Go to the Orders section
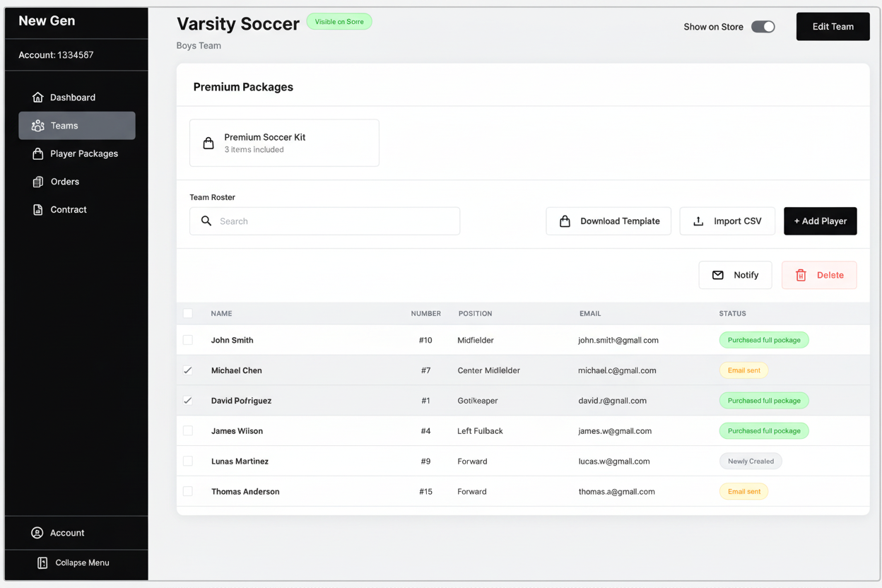This screenshot has height=588, width=882. pyautogui.click(x=64, y=182)
